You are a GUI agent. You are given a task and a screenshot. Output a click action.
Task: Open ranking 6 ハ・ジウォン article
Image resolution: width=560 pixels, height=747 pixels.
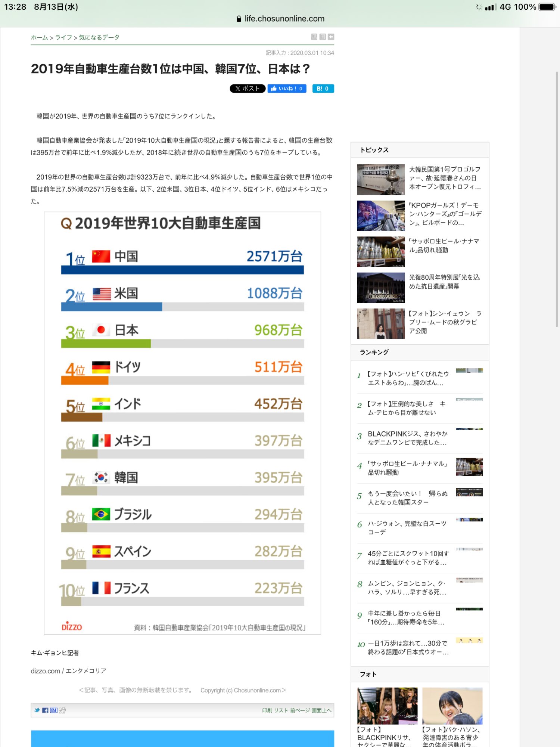coord(407,528)
